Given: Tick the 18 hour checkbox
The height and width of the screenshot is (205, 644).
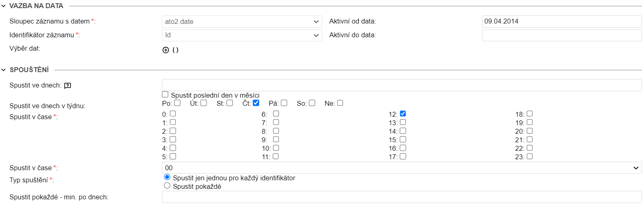Looking at the screenshot, I should click(530, 114).
